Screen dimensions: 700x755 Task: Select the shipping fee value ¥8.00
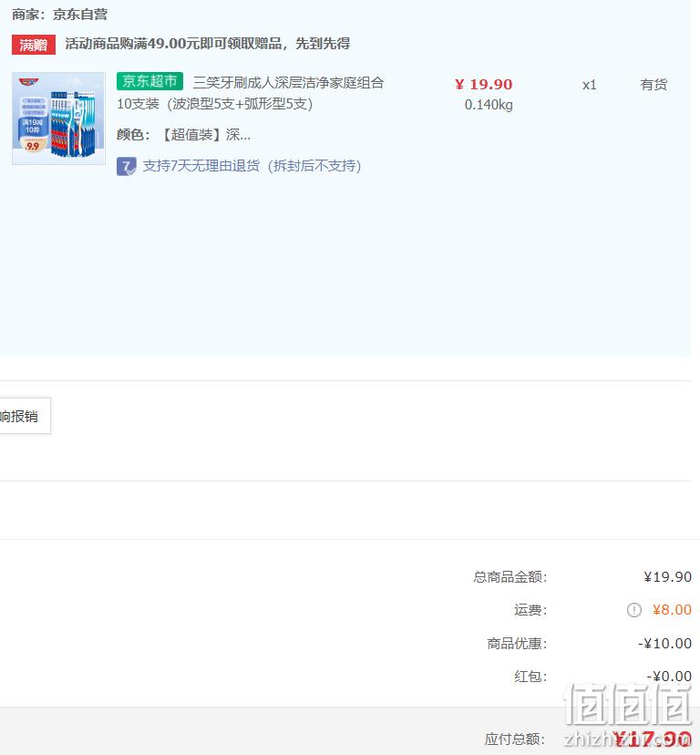[x=672, y=610]
